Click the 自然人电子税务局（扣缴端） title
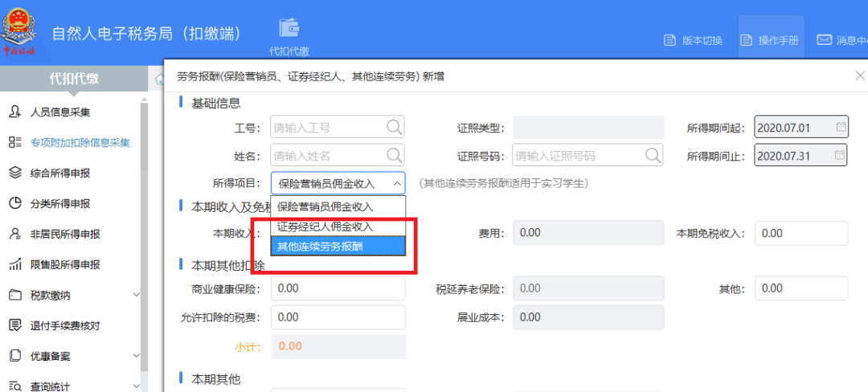This screenshot has height=392, width=868. click(x=147, y=33)
